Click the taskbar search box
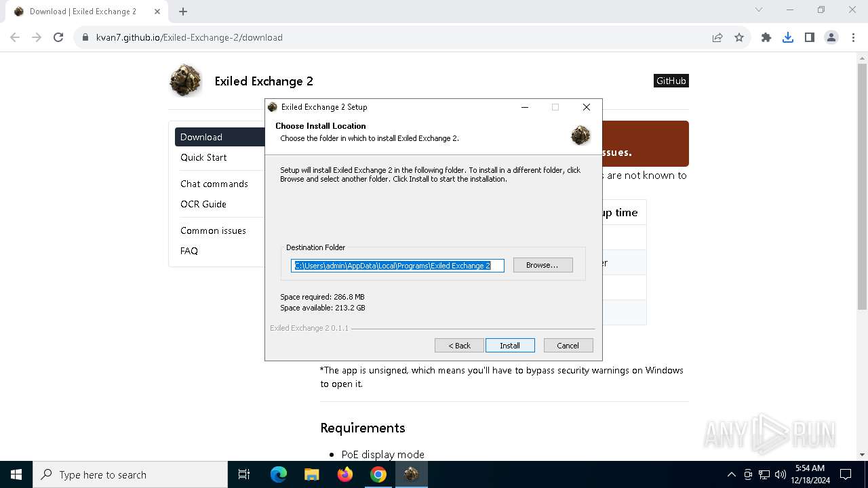Screen dimensions: 868x488 click(130, 474)
